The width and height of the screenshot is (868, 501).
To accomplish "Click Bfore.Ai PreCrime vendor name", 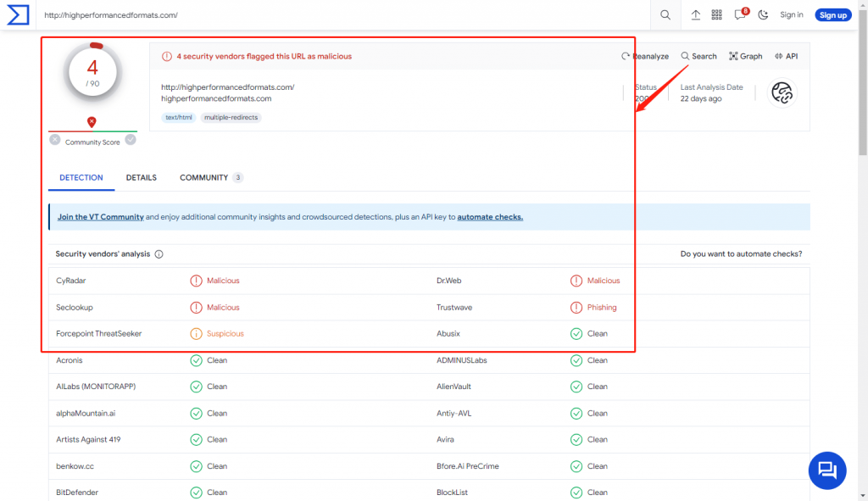I will click(x=467, y=466).
